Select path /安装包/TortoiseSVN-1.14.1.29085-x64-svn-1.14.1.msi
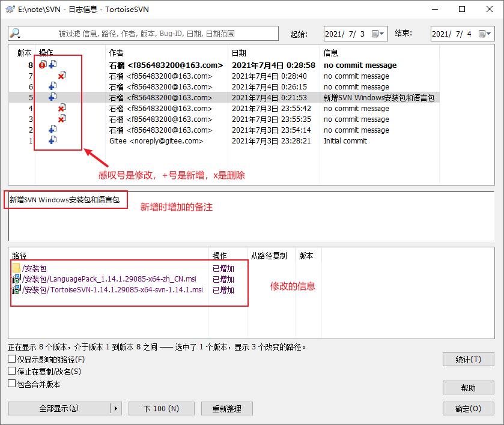The width and height of the screenshot is (504, 425). tap(112, 290)
